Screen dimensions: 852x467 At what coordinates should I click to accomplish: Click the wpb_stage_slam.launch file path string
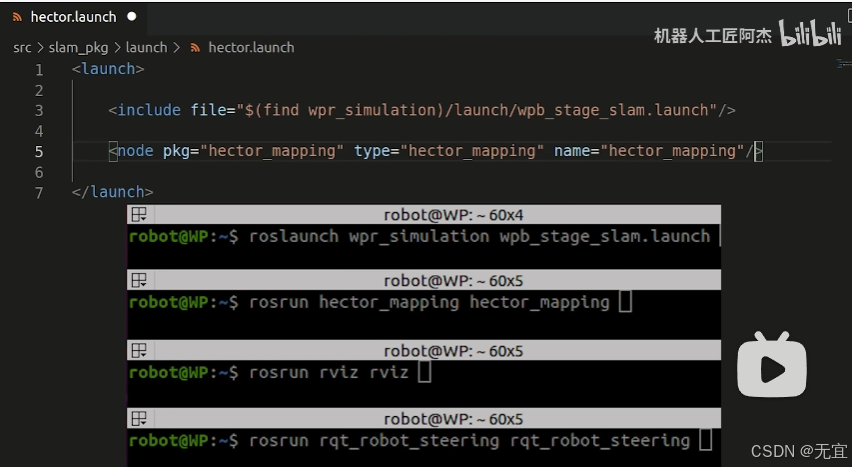476,110
